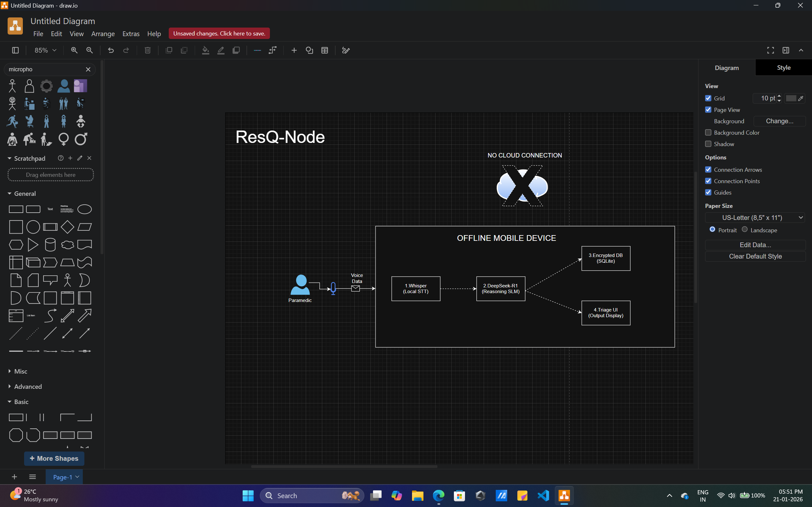This screenshot has height=507, width=812.
Task: Click the Fill Color bucket icon
Action: coord(205,50)
